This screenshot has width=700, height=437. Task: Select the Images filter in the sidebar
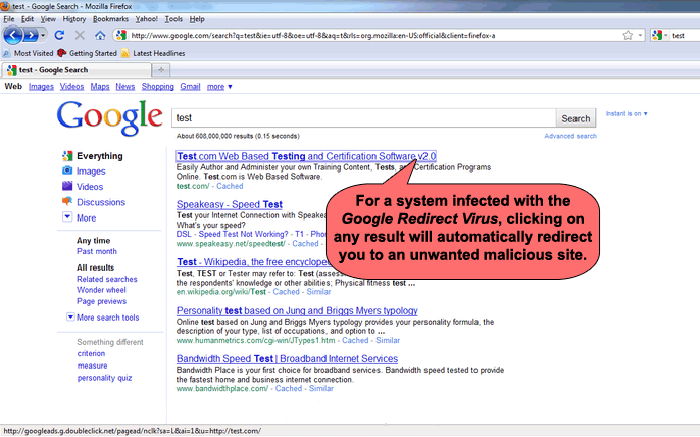tap(91, 171)
